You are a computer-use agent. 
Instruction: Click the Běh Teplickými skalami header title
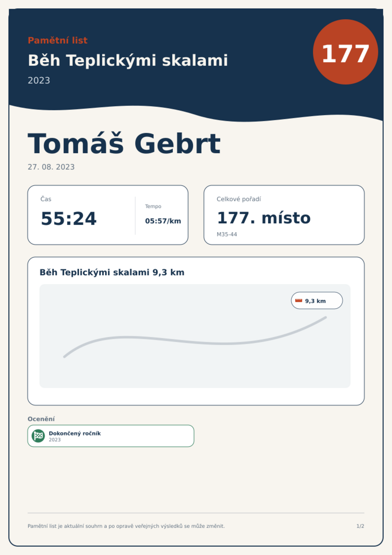pyautogui.click(x=128, y=60)
